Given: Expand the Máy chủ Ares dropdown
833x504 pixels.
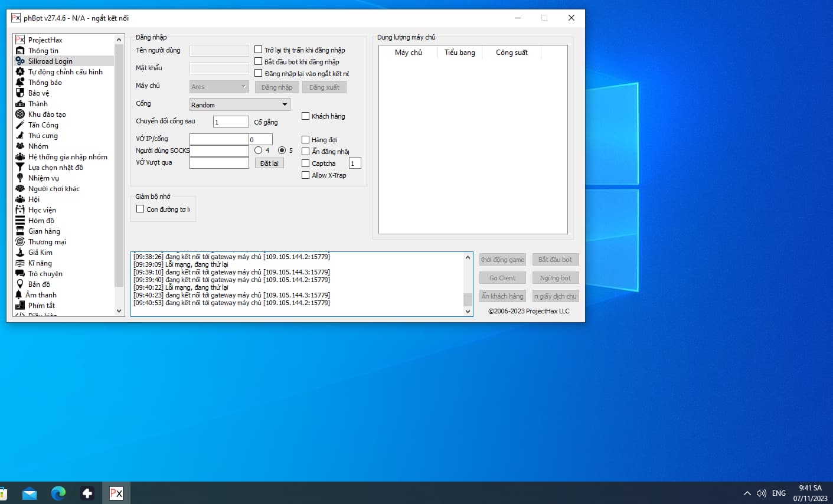Looking at the screenshot, I should 219,87.
